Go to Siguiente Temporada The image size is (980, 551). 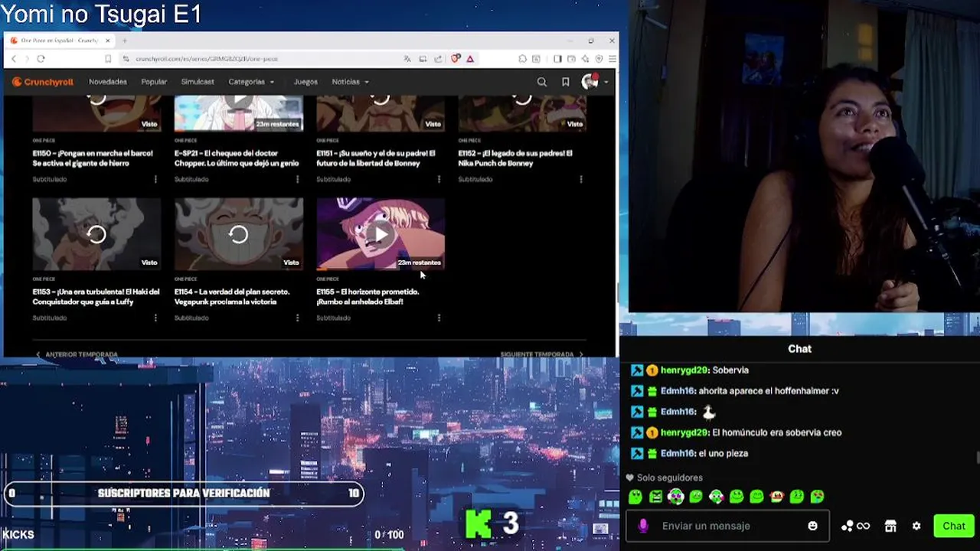pyautogui.click(x=542, y=354)
